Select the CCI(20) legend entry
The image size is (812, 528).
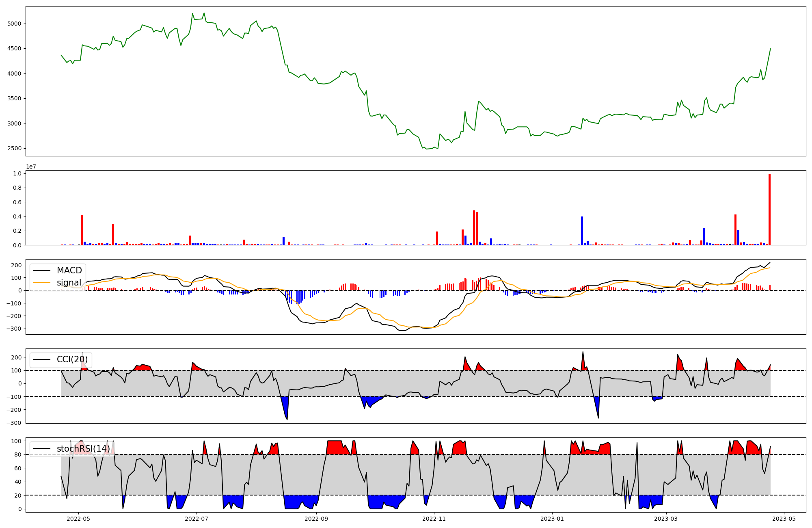pos(72,359)
